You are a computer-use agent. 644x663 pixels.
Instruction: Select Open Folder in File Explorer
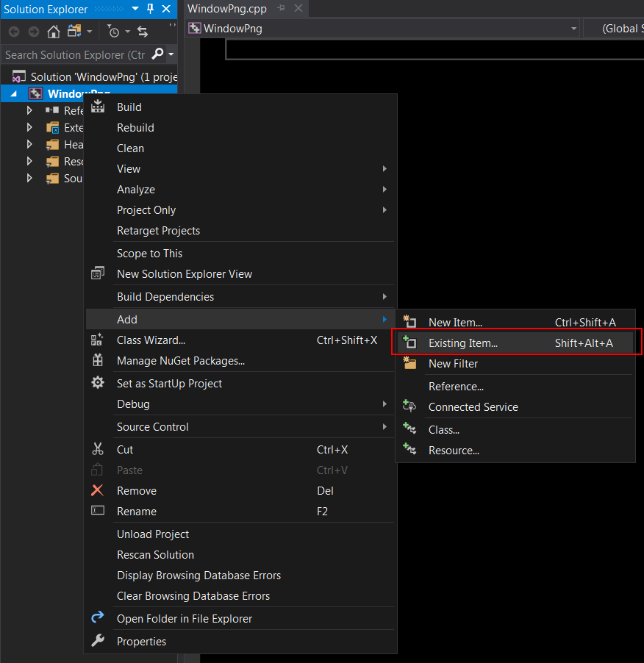coord(240,619)
